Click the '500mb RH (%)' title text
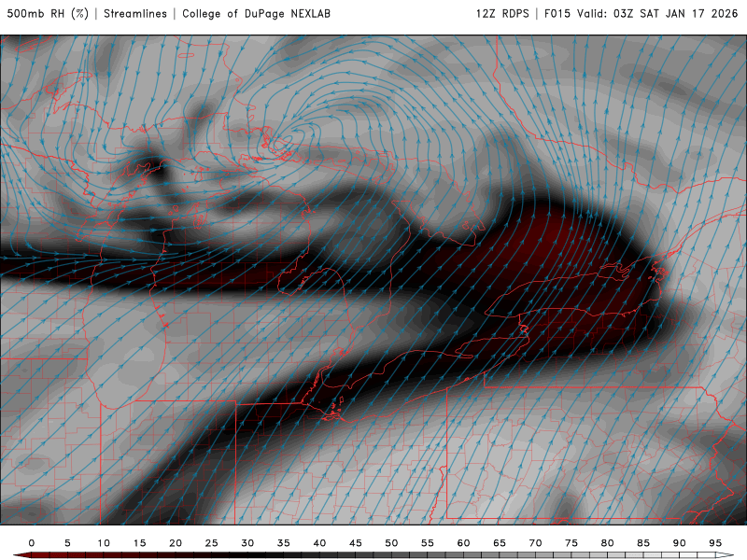The width and height of the screenshot is (747, 560). 48,14
